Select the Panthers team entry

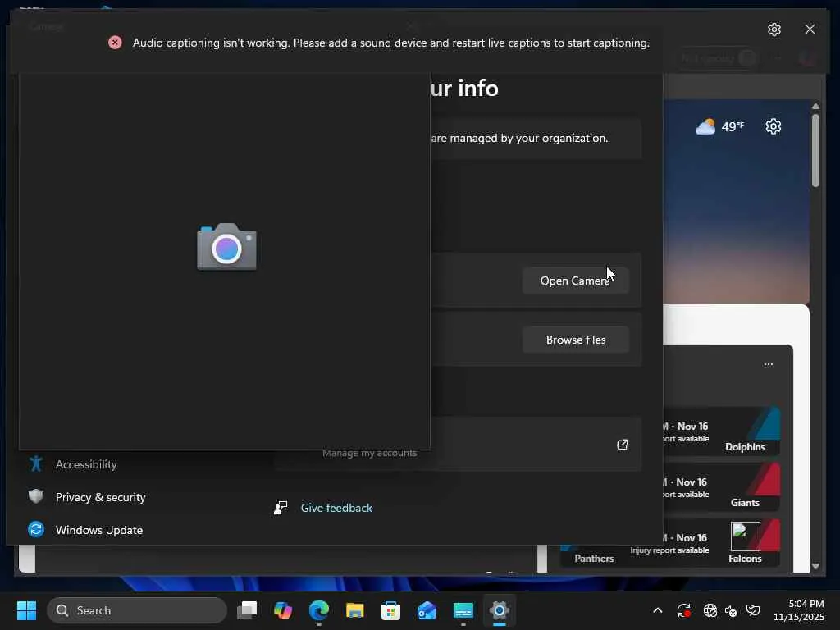[x=594, y=558]
